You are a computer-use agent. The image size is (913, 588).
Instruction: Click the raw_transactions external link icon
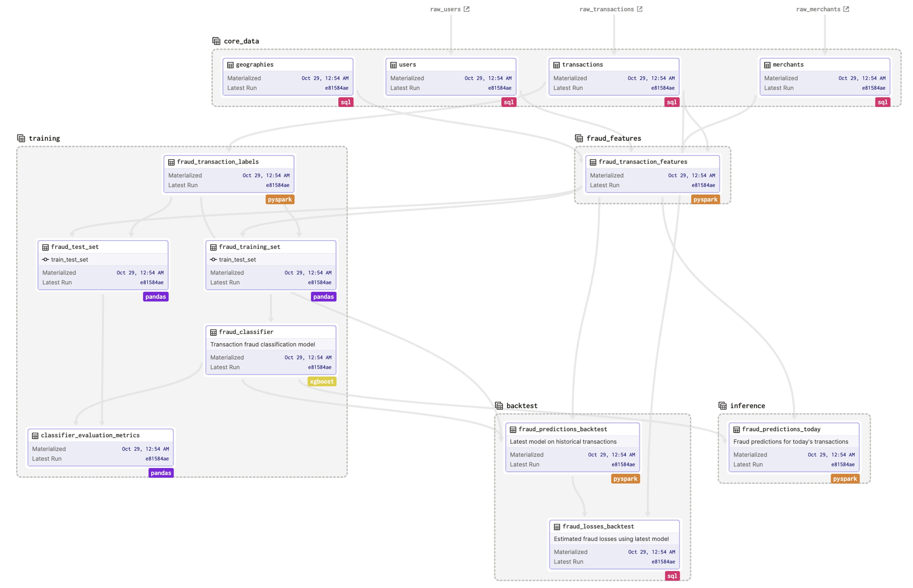(x=640, y=9)
